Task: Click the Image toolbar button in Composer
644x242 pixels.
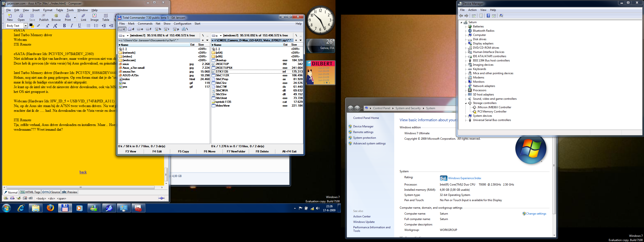Action: tap(94, 17)
